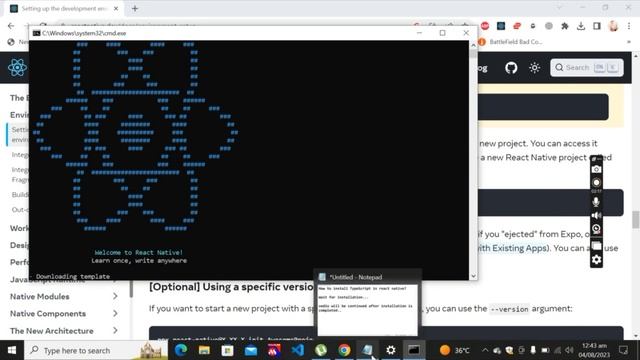Click taskbar Type here to search box
The height and width of the screenshot is (360, 640).
pyautogui.click(x=96, y=350)
